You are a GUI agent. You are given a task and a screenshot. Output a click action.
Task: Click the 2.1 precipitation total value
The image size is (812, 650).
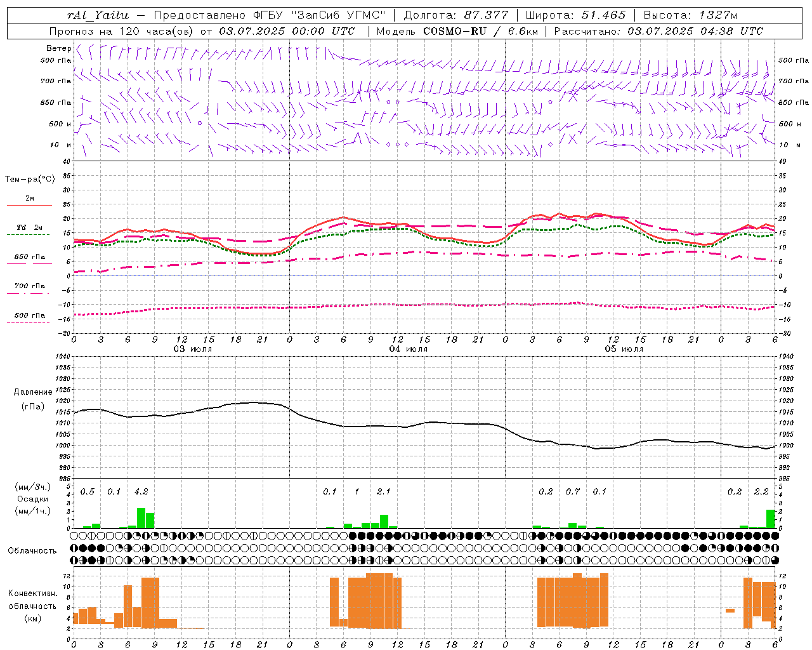coord(383,491)
